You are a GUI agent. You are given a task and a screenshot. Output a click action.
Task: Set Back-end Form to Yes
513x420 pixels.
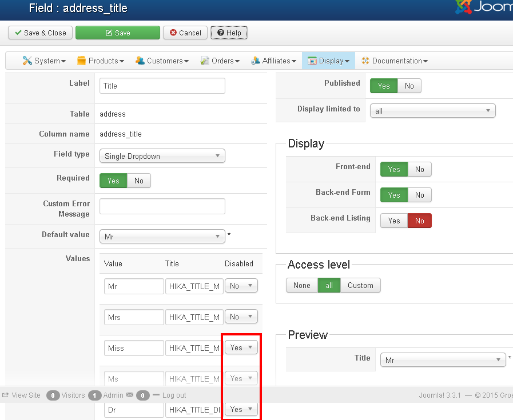point(394,195)
